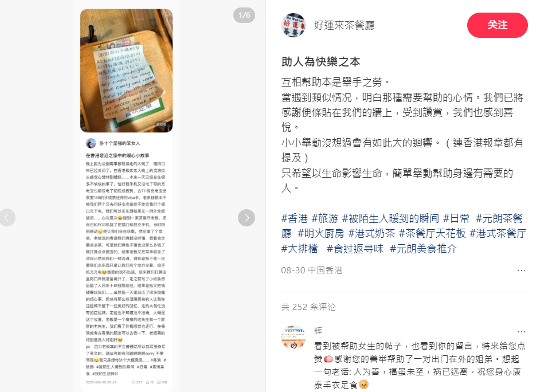Open the #香港 hashtag
536x392 pixels.
pyautogui.click(x=294, y=218)
